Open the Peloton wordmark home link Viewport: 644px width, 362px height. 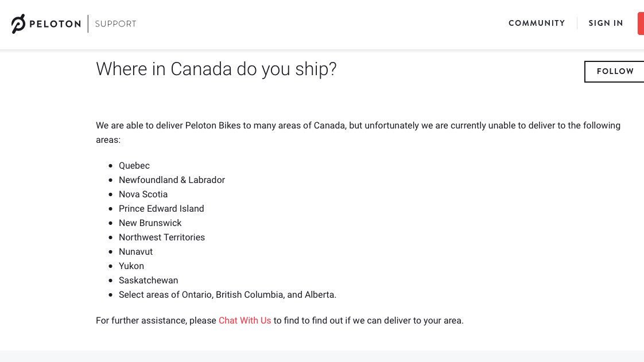point(55,24)
